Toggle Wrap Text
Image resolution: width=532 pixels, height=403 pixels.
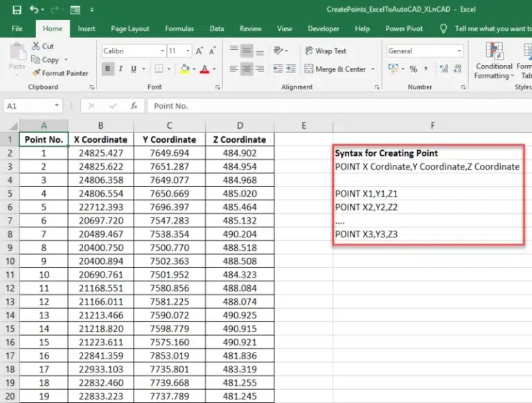(326, 51)
